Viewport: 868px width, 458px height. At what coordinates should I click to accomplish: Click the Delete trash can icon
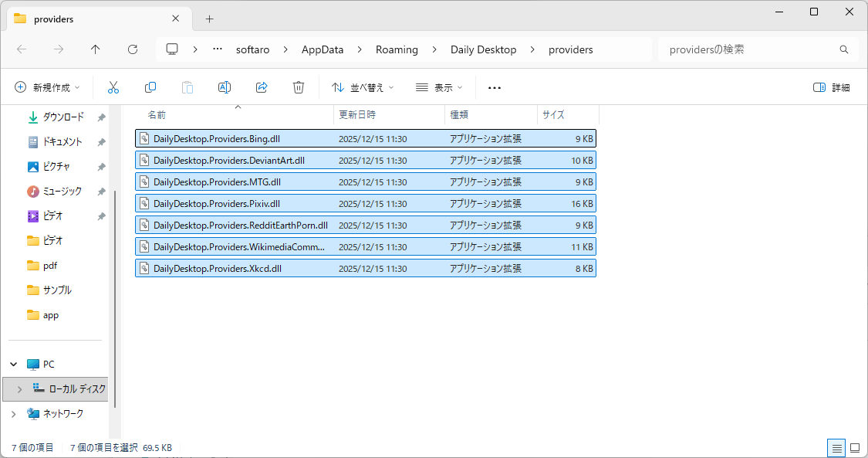click(299, 87)
